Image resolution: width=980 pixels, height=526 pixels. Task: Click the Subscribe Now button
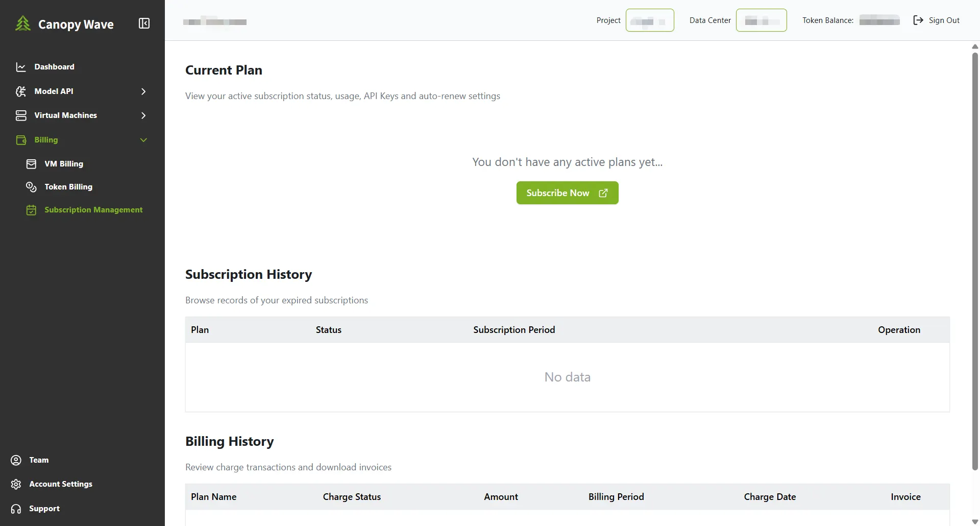click(567, 193)
